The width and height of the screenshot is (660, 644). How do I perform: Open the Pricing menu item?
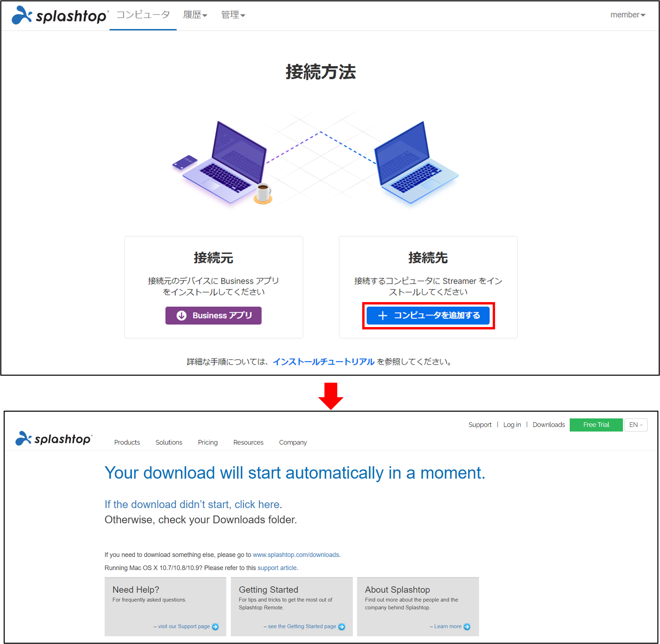coord(208,442)
